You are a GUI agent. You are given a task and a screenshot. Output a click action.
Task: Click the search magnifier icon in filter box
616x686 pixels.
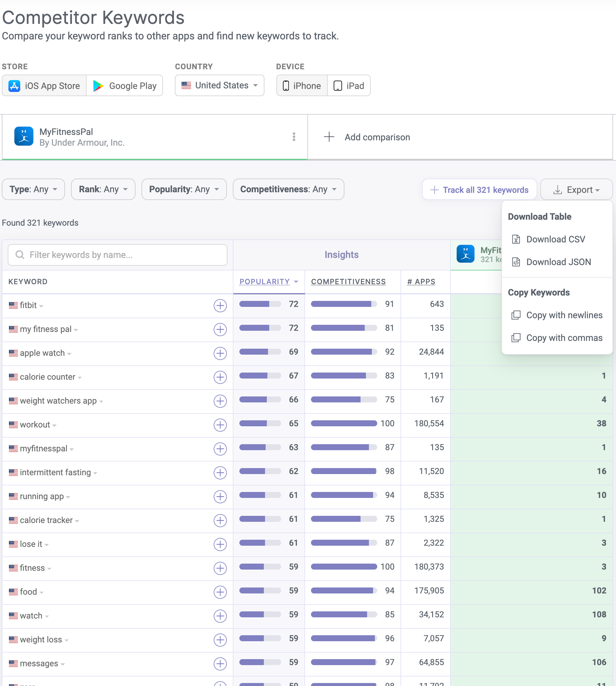20,255
